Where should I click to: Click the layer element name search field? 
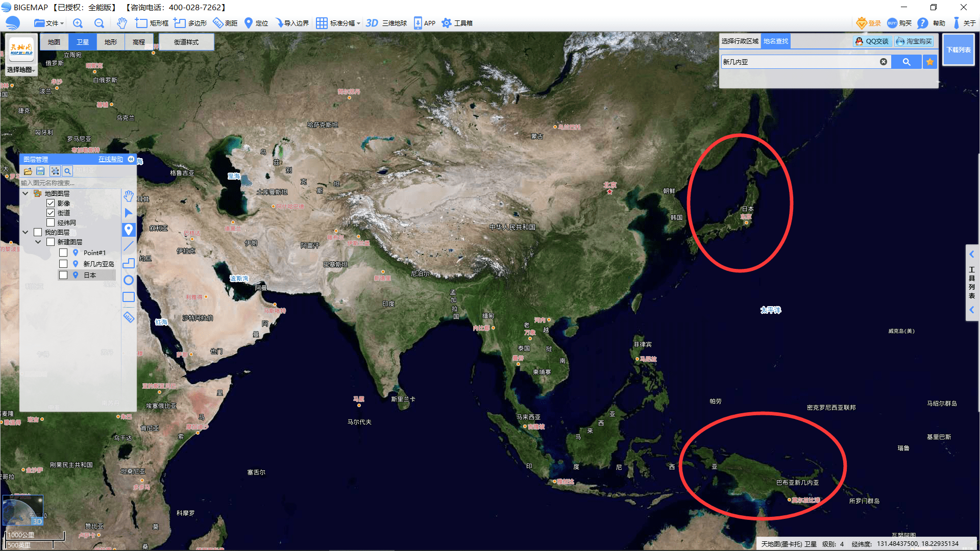(x=70, y=183)
